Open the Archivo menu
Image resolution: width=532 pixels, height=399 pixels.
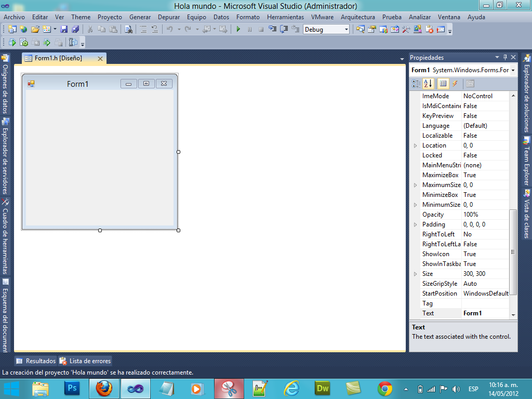(14, 17)
